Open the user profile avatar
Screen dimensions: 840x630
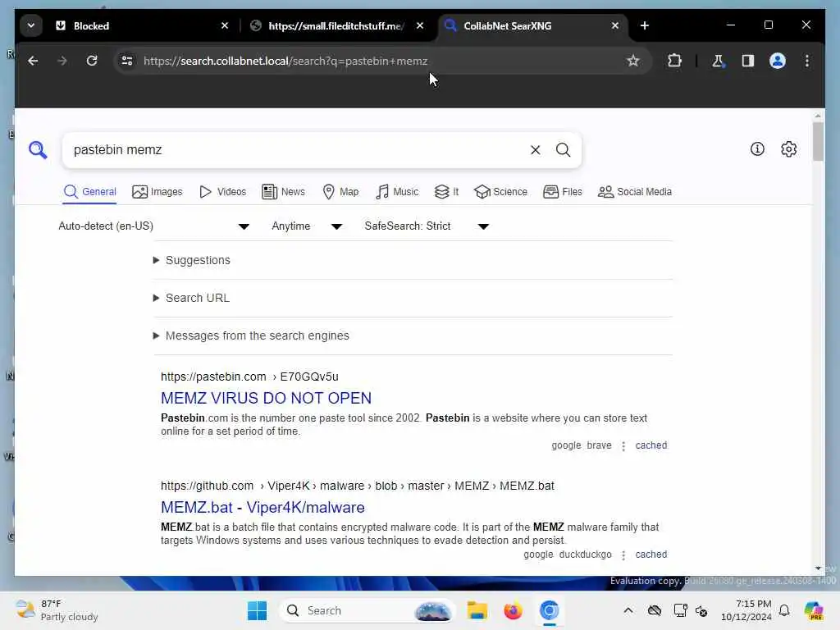coord(778,61)
